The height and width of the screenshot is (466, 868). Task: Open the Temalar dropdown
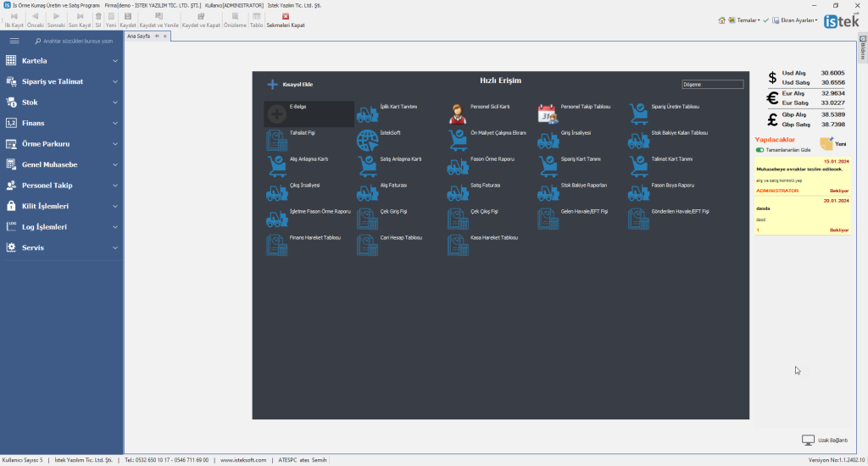(x=743, y=19)
